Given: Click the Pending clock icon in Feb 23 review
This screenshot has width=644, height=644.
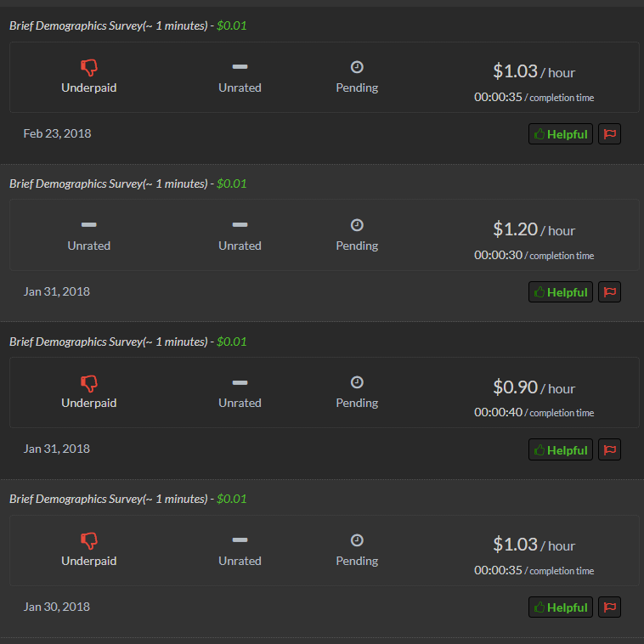Looking at the screenshot, I should point(357,67).
